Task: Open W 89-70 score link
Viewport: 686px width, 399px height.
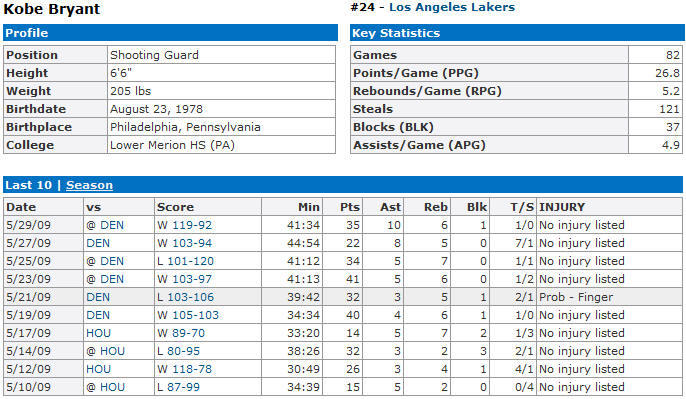Action: click(181, 333)
